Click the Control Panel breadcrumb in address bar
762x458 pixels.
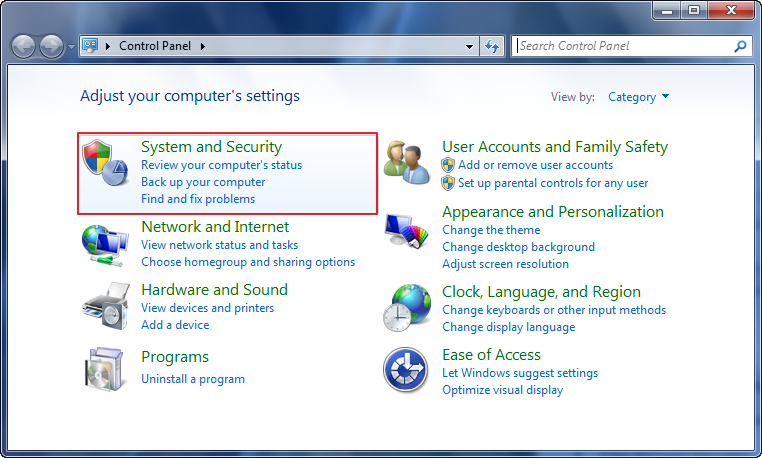coord(156,46)
